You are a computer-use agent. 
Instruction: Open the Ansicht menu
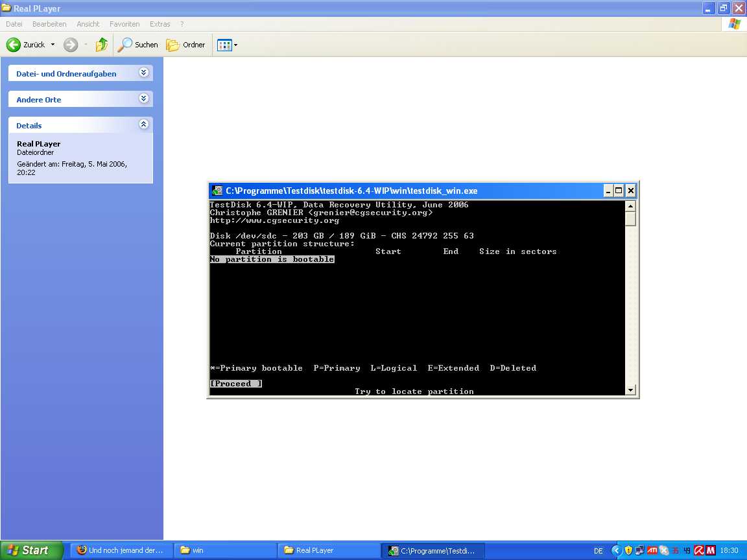[88, 24]
